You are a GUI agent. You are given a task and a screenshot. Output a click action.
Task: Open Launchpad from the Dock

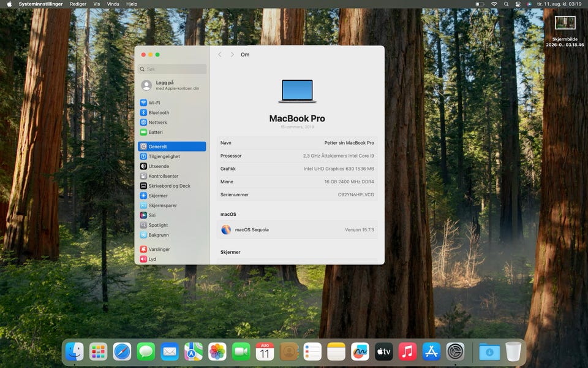coord(98,352)
